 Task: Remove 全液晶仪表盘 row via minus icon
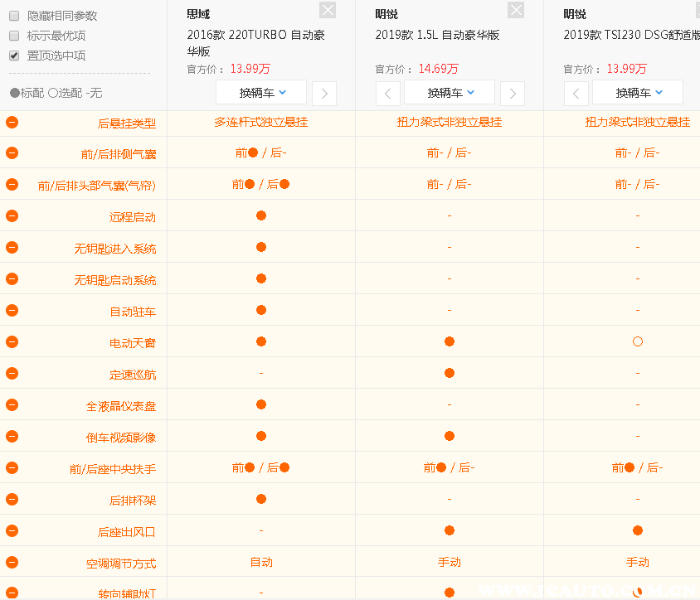pyautogui.click(x=12, y=404)
